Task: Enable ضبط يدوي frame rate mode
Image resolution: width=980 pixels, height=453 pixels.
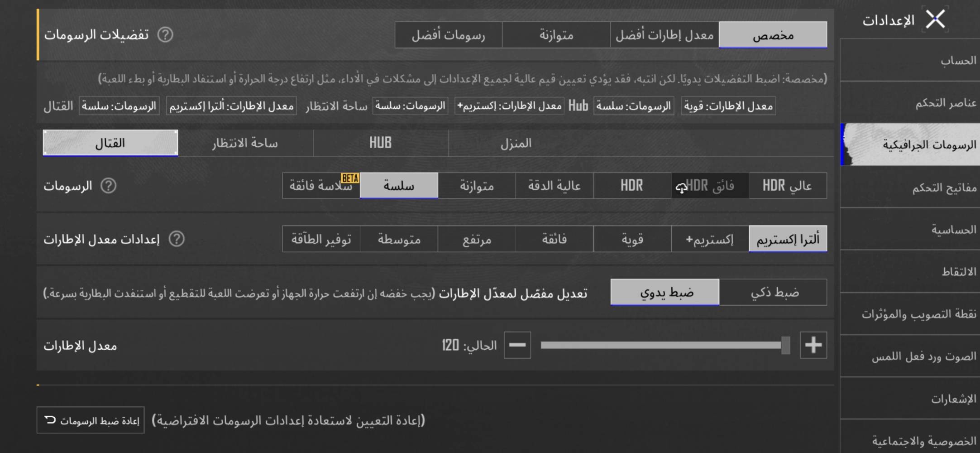Action: point(665,292)
